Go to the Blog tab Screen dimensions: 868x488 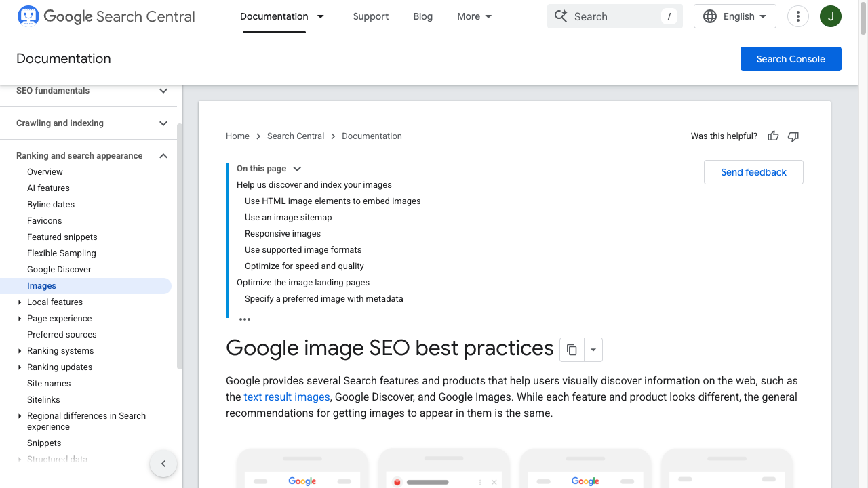(x=423, y=16)
